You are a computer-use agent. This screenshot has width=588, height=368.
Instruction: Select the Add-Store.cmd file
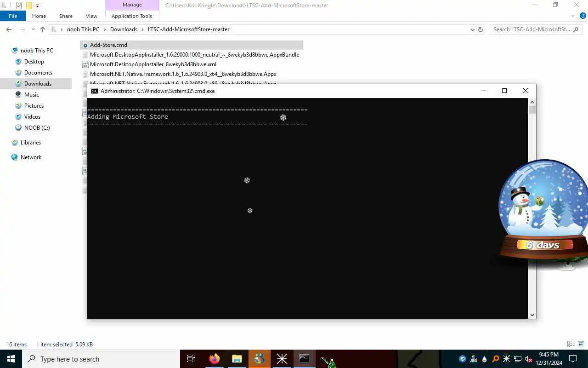click(192, 45)
